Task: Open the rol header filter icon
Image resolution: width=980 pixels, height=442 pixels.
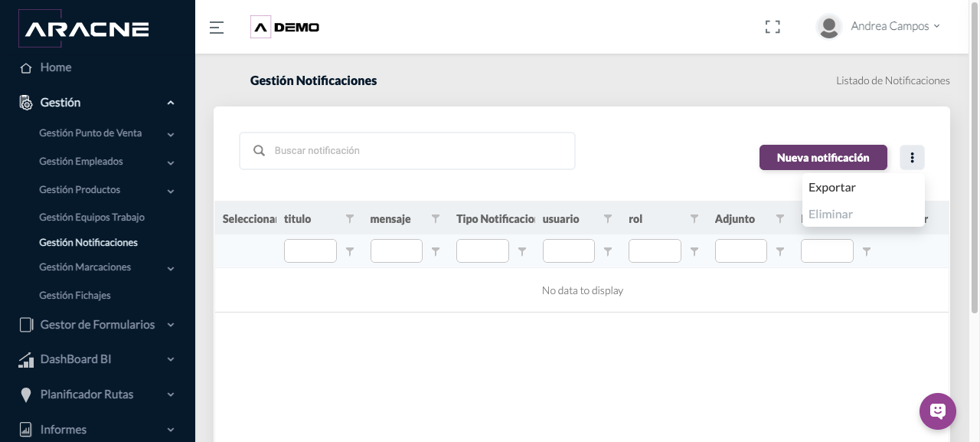Action: [x=694, y=219]
